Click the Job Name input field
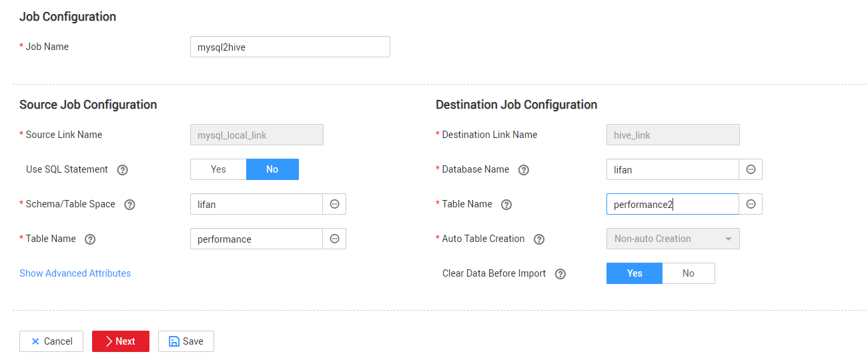Screen dimensions: 868x360 click(x=290, y=47)
